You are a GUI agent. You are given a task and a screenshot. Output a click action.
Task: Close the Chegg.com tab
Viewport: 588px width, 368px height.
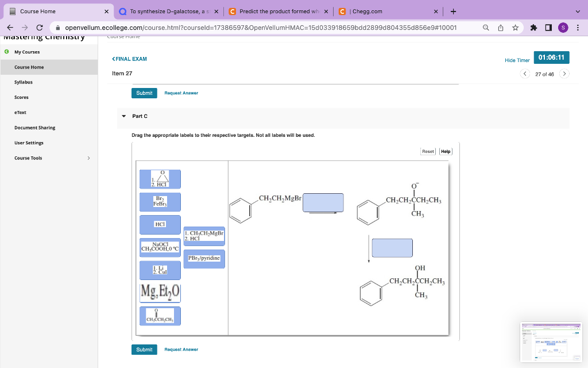[x=436, y=11]
